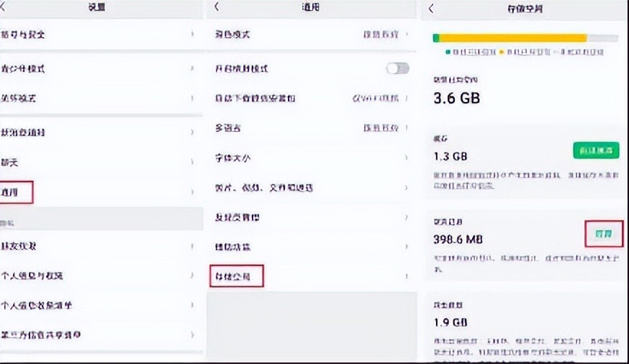The height and width of the screenshot is (364, 629).
Task: Click chevron arrow on 字体大小 row
Action: [407, 158]
